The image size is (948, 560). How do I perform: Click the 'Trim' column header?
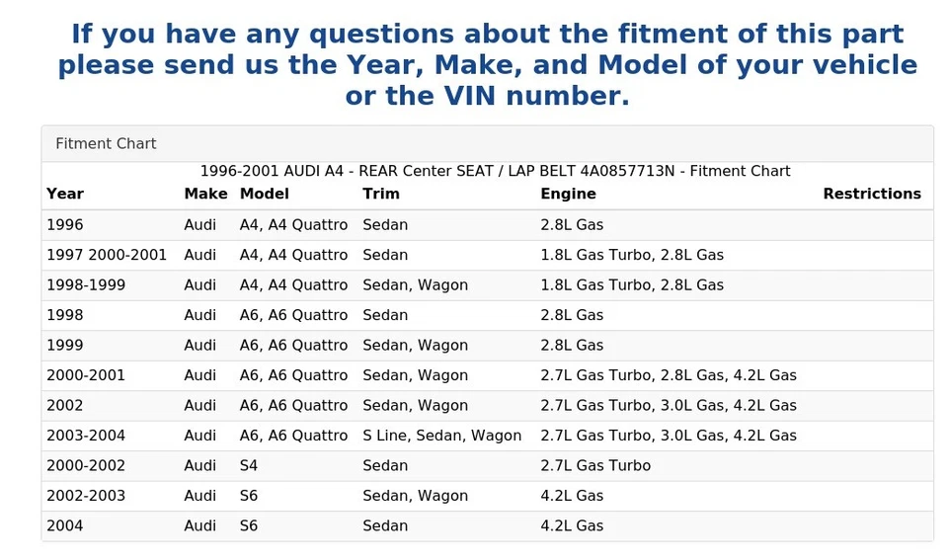pos(380,194)
